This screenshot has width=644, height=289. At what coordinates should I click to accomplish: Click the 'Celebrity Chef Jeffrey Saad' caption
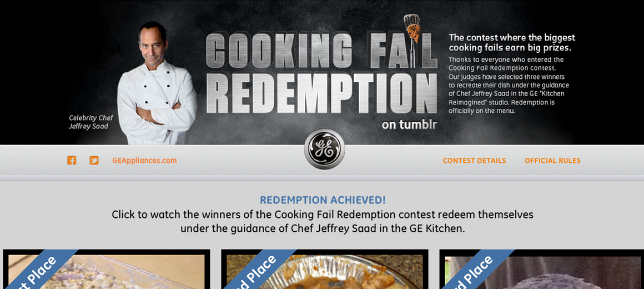tap(90, 122)
